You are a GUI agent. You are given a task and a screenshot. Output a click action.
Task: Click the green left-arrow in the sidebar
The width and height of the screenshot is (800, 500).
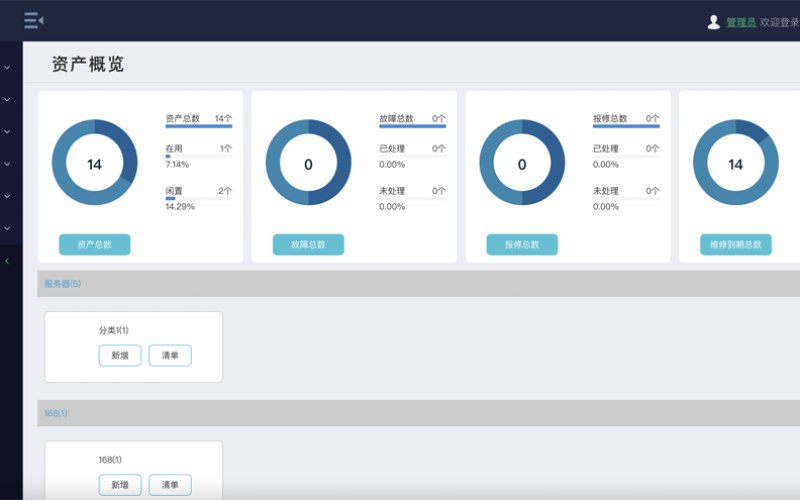point(7,261)
